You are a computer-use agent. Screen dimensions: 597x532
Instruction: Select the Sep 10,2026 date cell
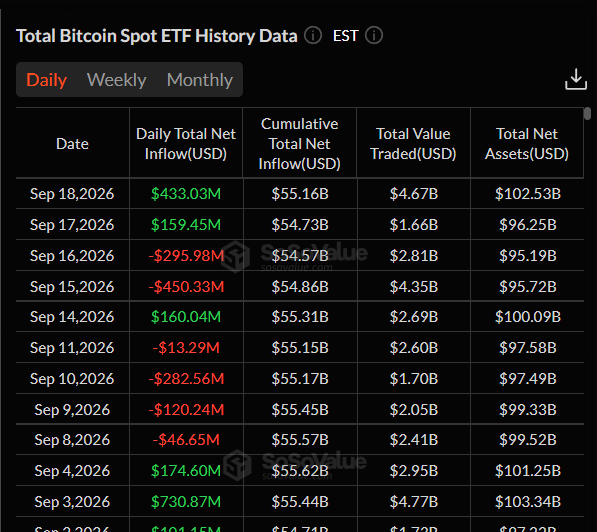pos(72,379)
